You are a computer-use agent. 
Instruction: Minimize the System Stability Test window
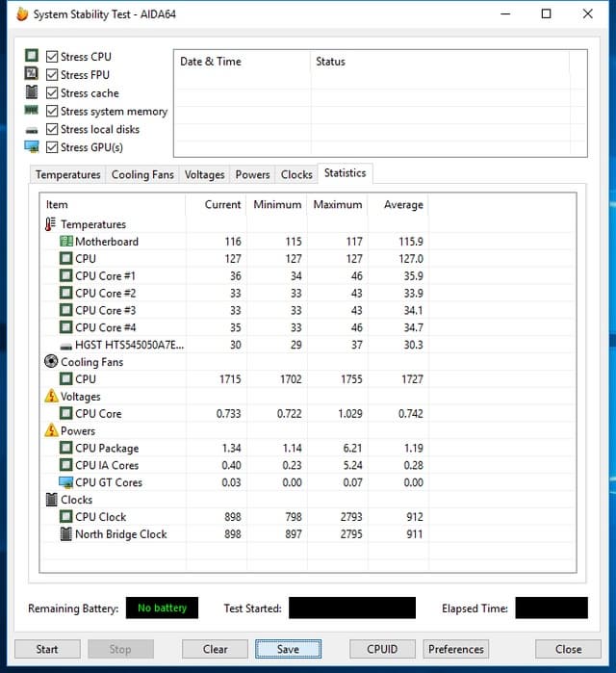click(505, 13)
